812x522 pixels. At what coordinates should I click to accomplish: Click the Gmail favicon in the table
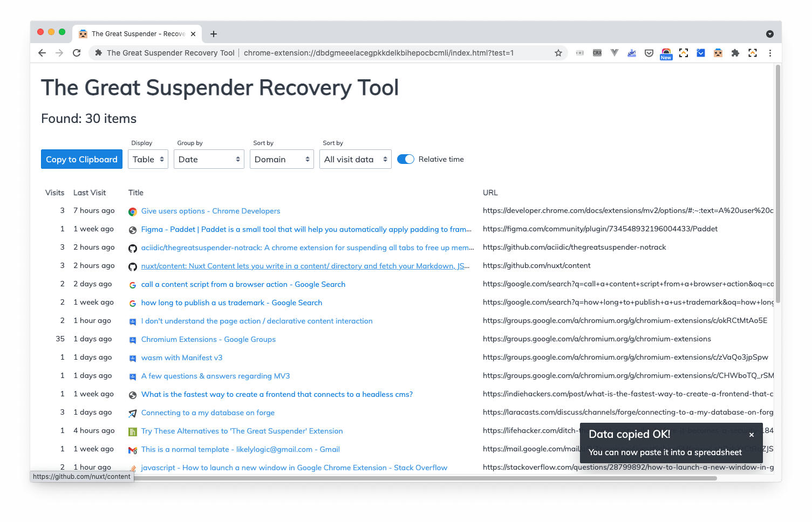click(133, 450)
